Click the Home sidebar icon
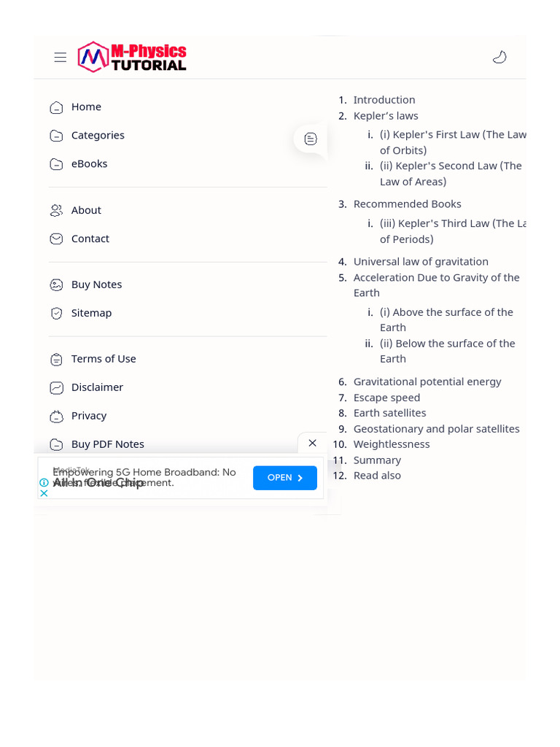 click(x=56, y=107)
